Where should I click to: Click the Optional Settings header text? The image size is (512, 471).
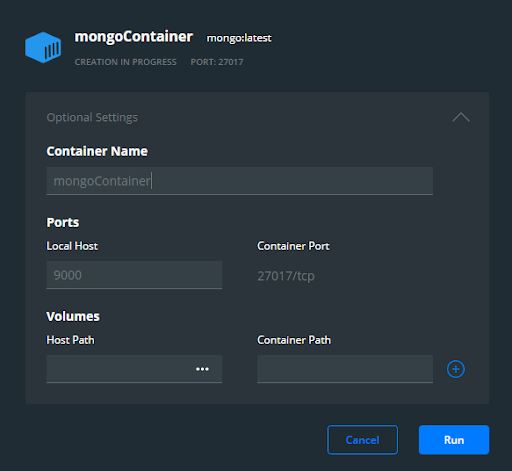point(92,117)
